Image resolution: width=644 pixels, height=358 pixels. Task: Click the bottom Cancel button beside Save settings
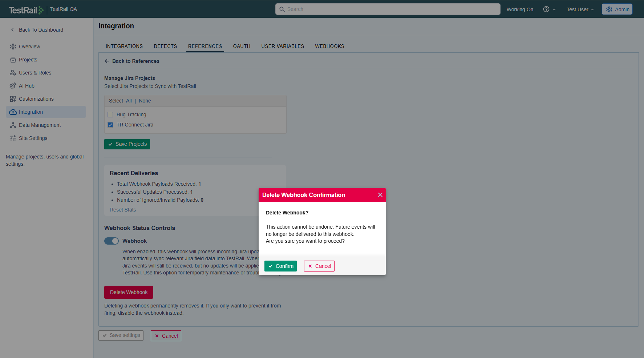click(166, 336)
